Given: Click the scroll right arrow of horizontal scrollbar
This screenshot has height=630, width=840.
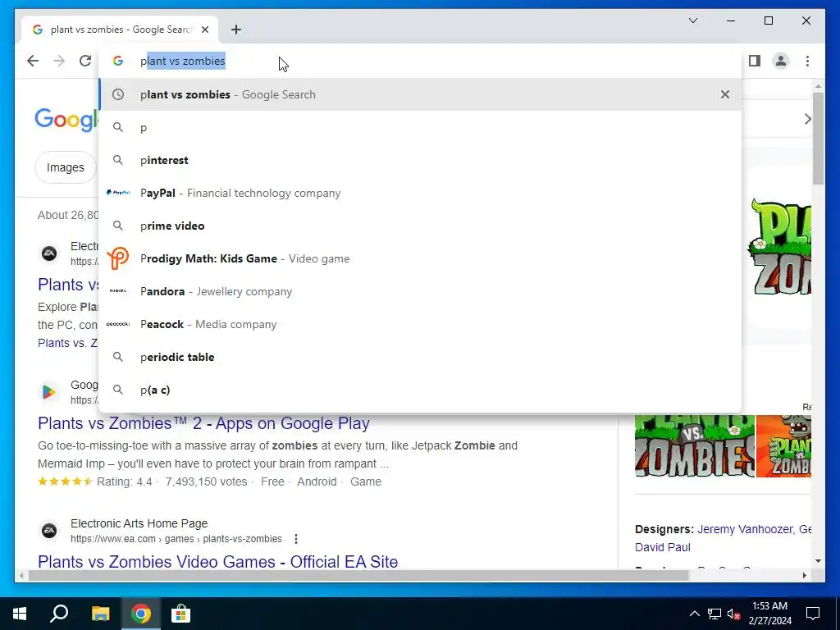Looking at the screenshot, I should tap(805, 576).
